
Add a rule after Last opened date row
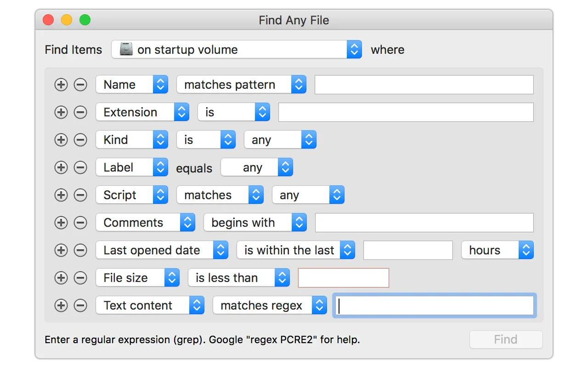(x=61, y=250)
